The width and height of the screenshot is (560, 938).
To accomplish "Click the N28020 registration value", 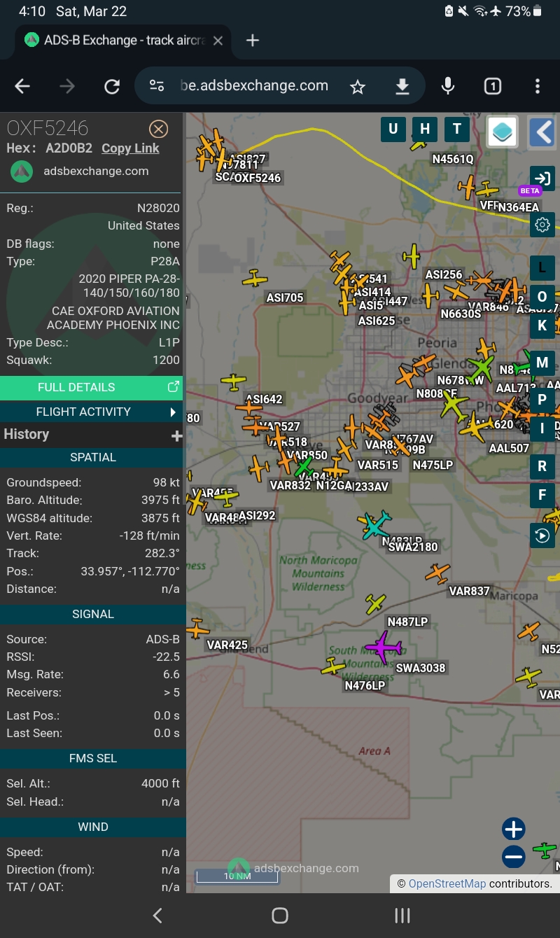I will tap(158, 208).
